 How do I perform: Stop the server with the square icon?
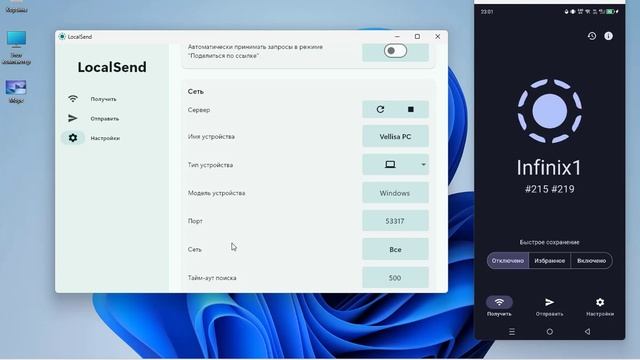point(411,109)
